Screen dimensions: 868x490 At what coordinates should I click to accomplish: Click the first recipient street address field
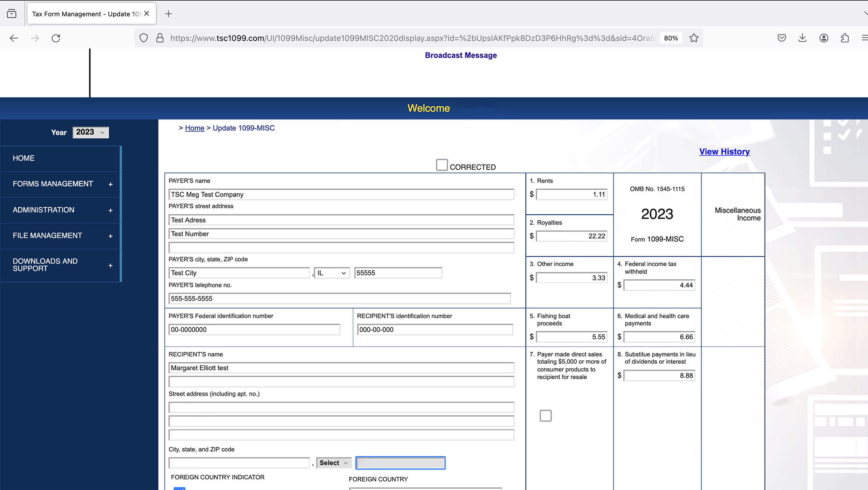(341, 407)
